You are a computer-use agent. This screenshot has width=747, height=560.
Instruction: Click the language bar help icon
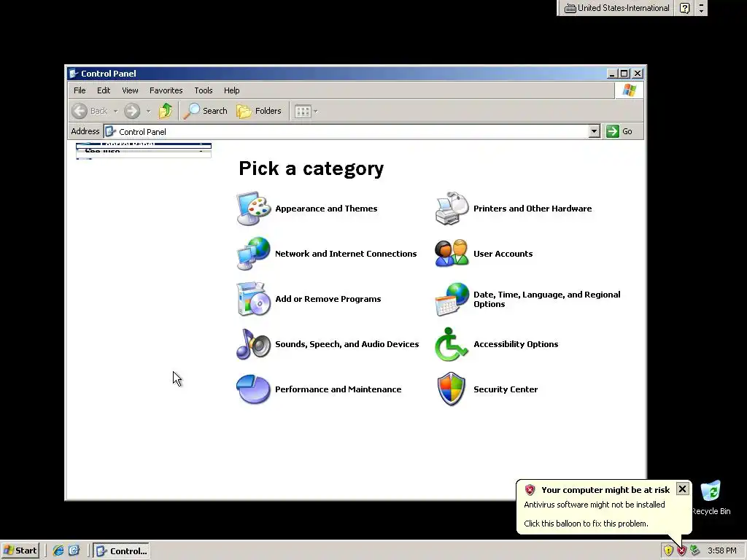684,8
